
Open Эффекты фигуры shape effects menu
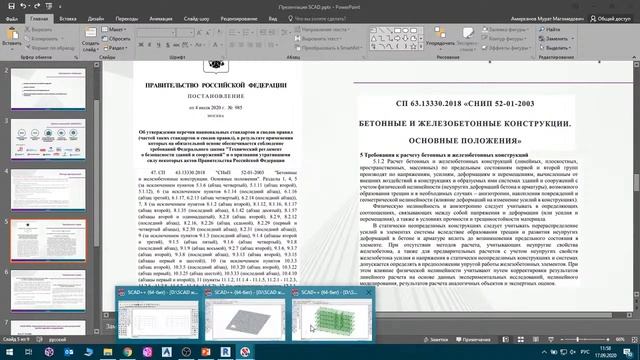coord(506,48)
